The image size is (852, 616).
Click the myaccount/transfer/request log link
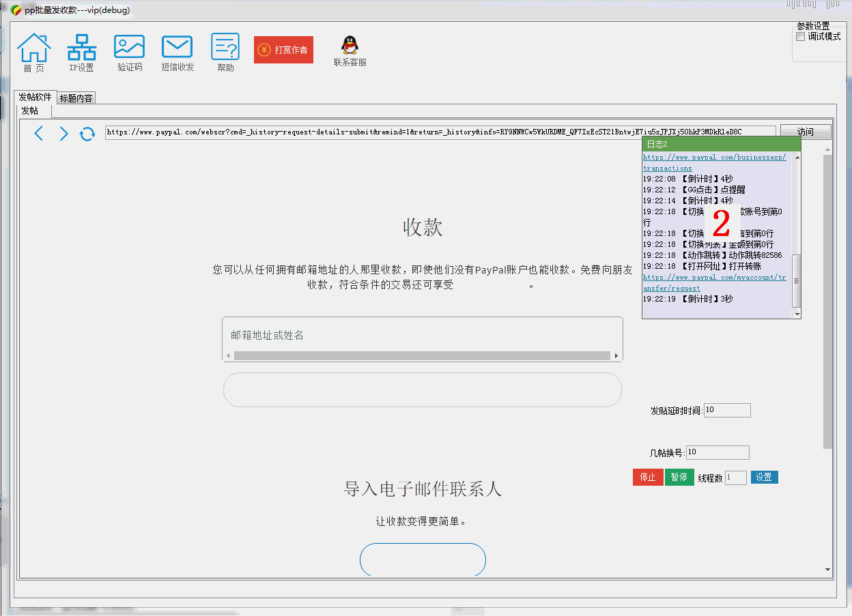[x=714, y=282]
